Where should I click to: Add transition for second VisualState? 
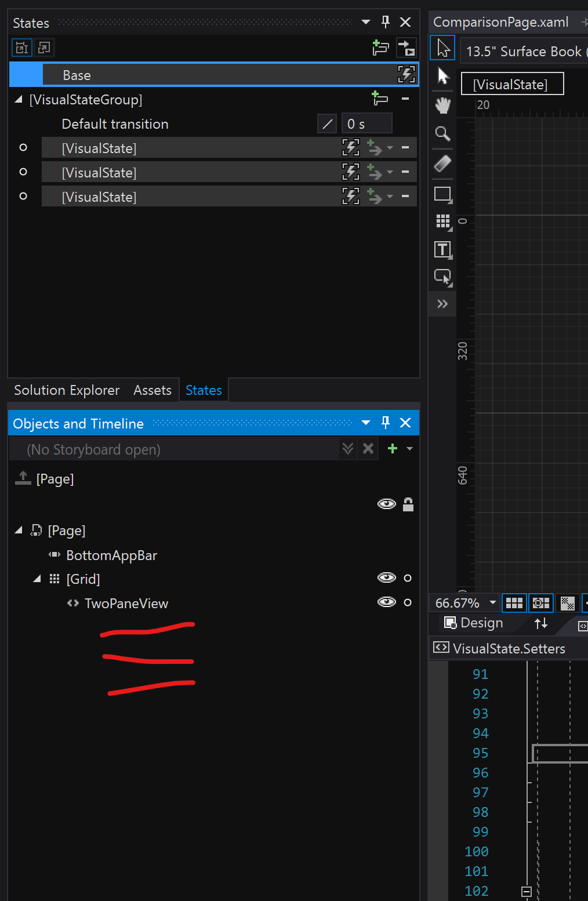[x=375, y=172]
